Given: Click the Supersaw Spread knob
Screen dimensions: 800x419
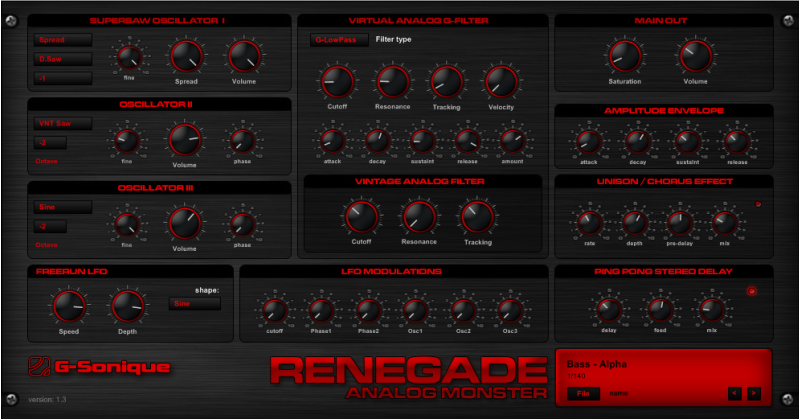Looking at the screenshot, I should [x=185, y=56].
